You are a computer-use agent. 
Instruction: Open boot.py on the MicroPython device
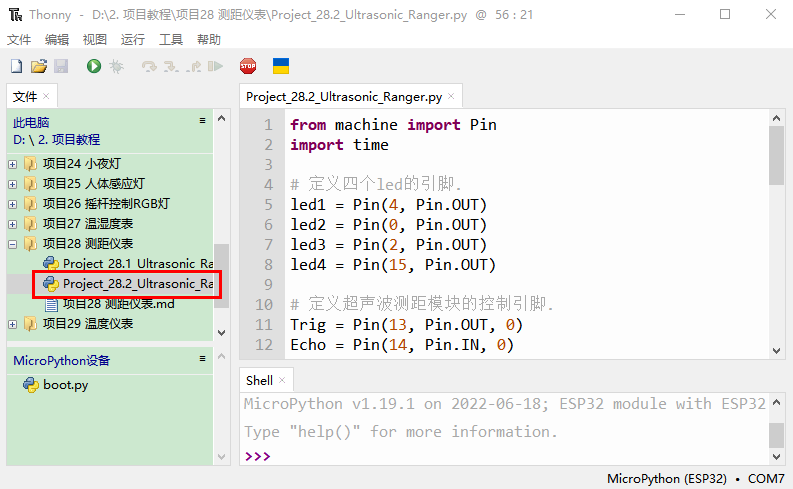[65, 385]
